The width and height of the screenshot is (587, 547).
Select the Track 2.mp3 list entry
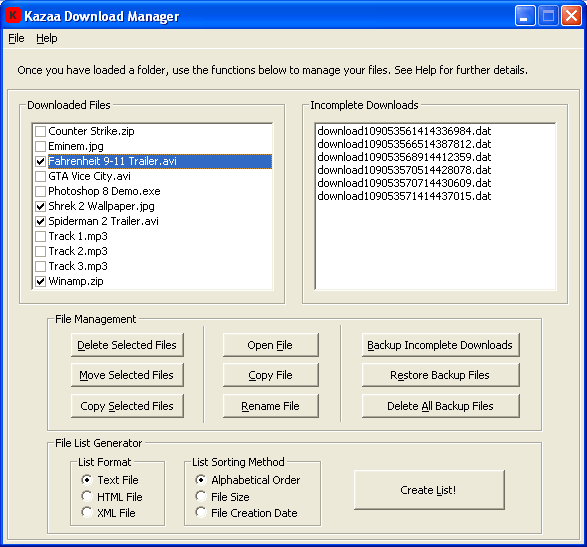(78, 251)
